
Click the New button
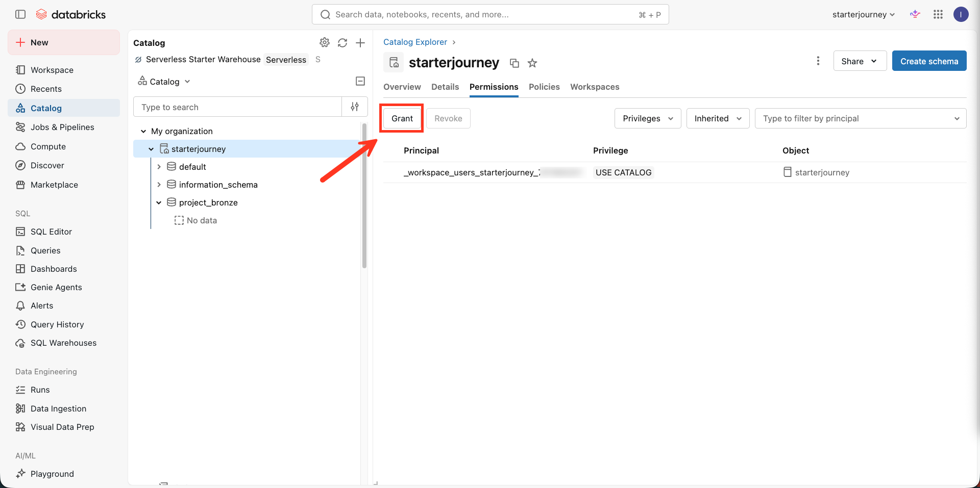point(64,42)
